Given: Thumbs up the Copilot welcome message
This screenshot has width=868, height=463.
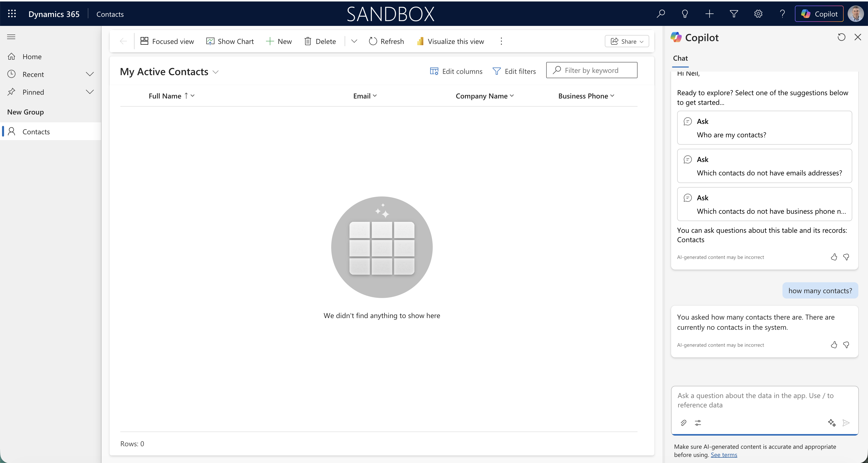Looking at the screenshot, I should (x=834, y=257).
